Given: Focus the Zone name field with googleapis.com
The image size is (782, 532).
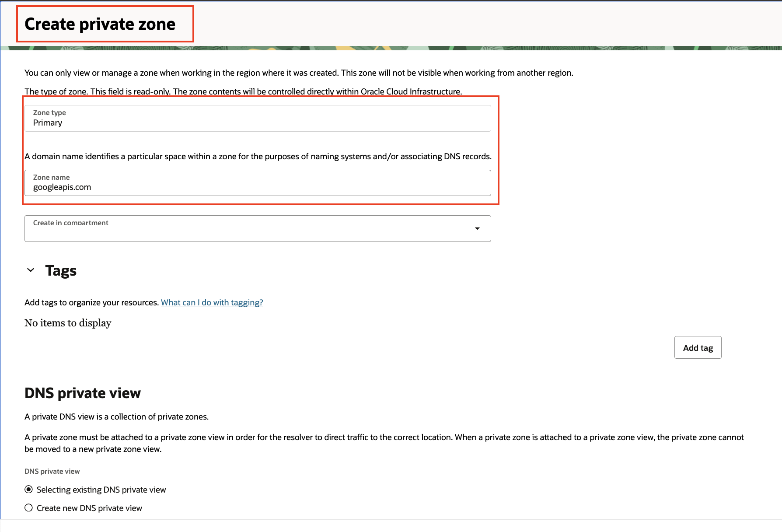Looking at the screenshot, I should (258, 183).
